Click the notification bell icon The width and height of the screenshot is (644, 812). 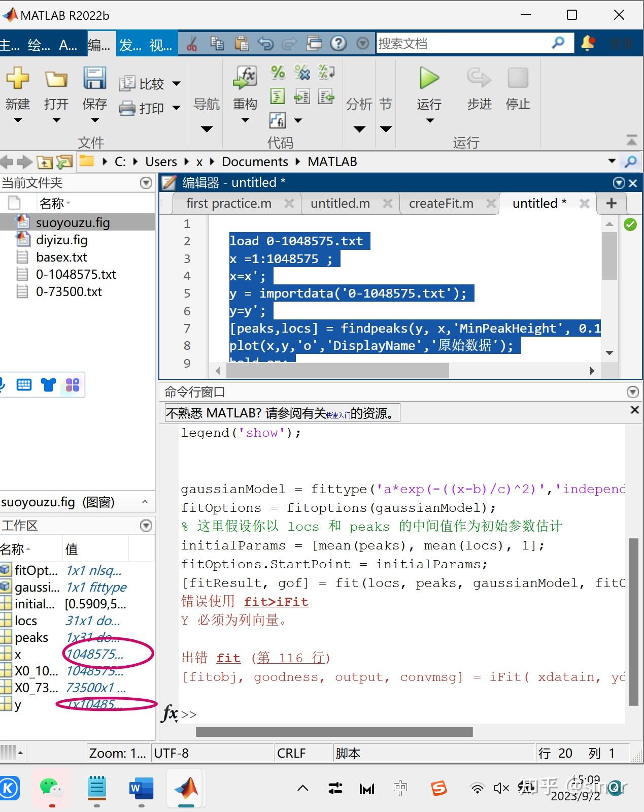[588, 43]
